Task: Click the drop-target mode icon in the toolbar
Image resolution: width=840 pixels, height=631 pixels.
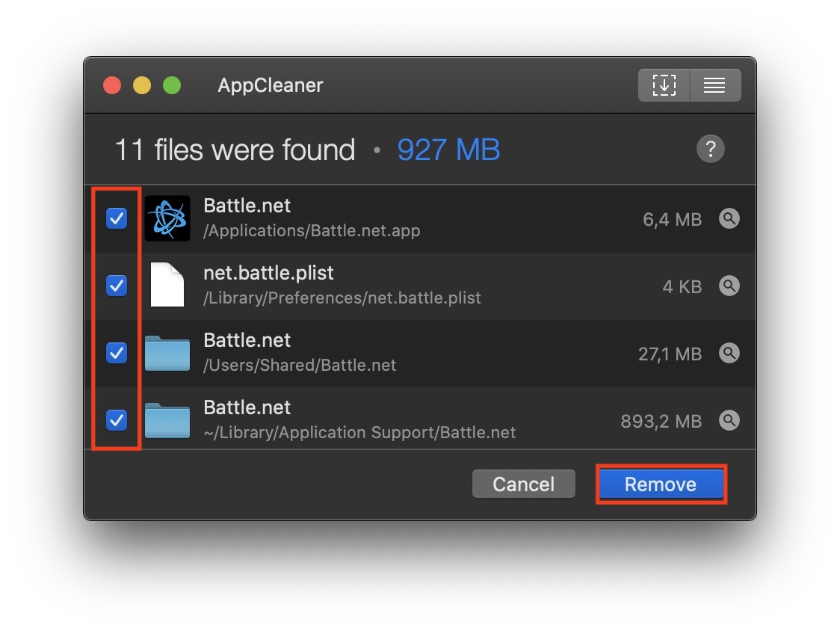Action: tap(664, 85)
